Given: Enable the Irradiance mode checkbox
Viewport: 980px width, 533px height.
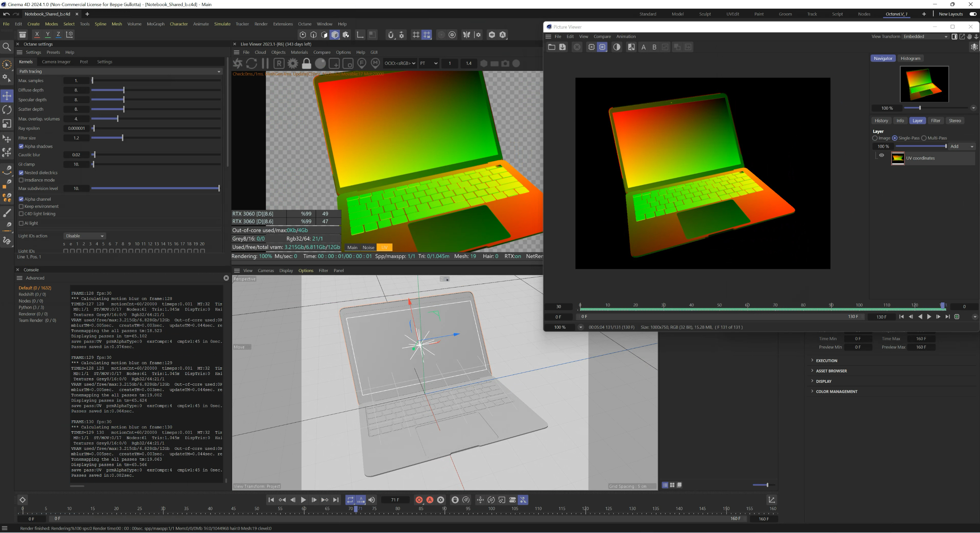Looking at the screenshot, I should [21, 180].
